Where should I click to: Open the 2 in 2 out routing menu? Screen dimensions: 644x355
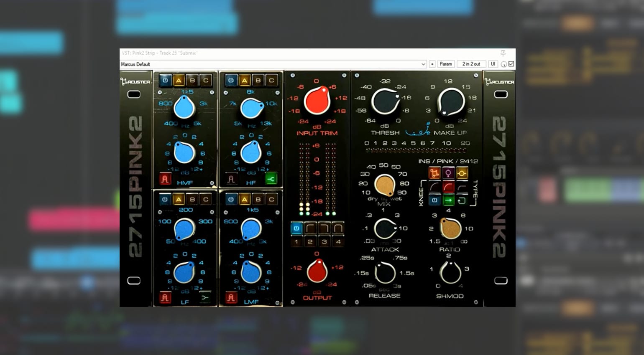471,64
